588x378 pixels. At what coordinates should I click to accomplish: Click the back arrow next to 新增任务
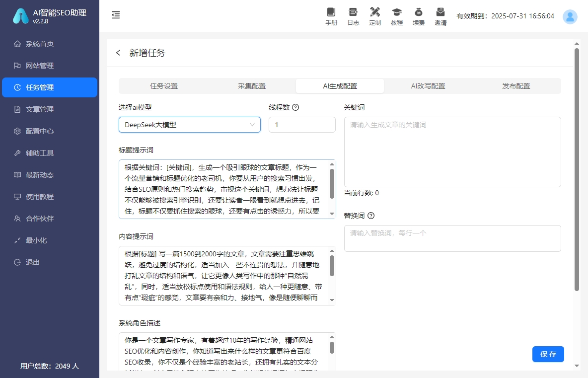tap(118, 53)
